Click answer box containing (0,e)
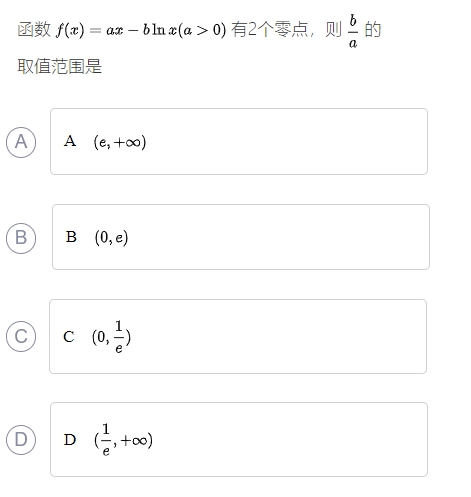This screenshot has width=471, height=497. 241,237
